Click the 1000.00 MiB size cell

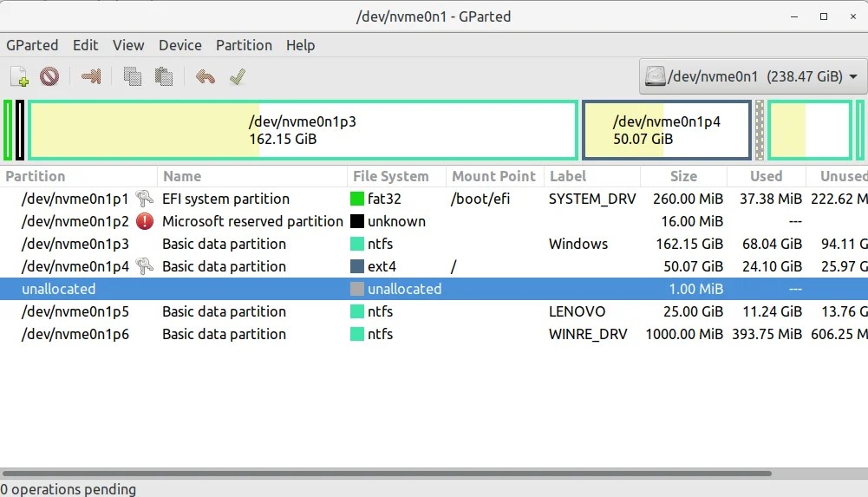click(x=684, y=334)
